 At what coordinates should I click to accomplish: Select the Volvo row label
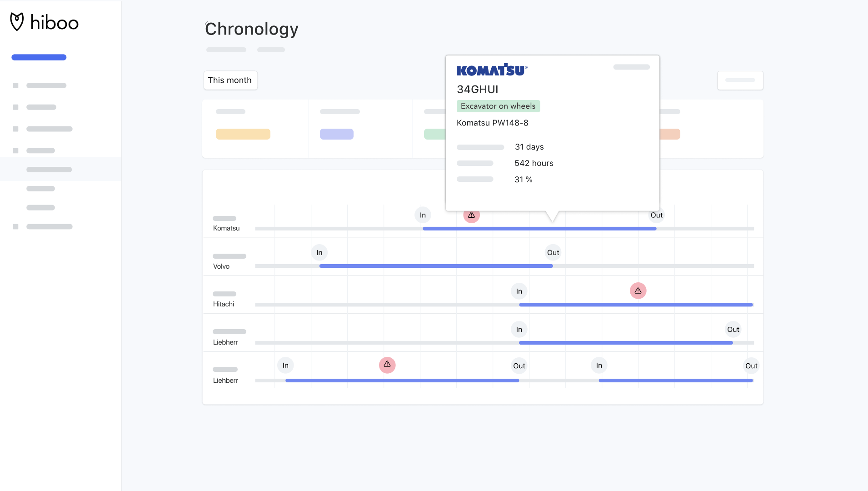(x=221, y=266)
